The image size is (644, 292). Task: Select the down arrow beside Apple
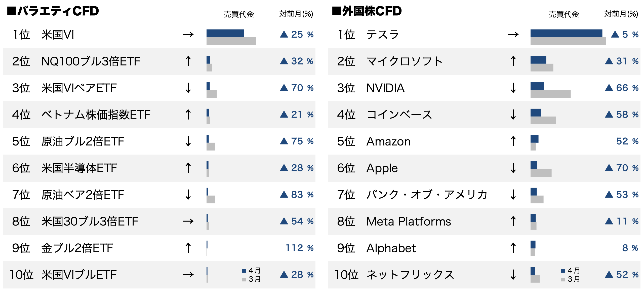click(x=513, y=168)
